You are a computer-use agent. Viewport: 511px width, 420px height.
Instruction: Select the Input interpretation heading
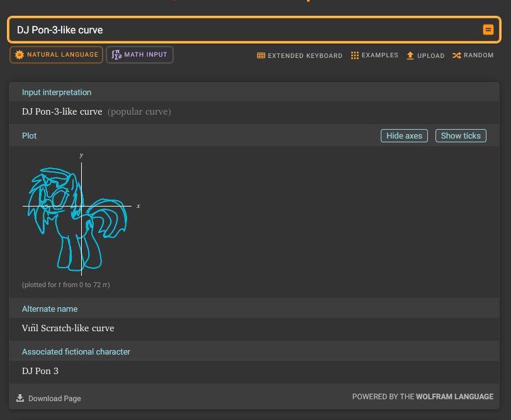[57, 93]
